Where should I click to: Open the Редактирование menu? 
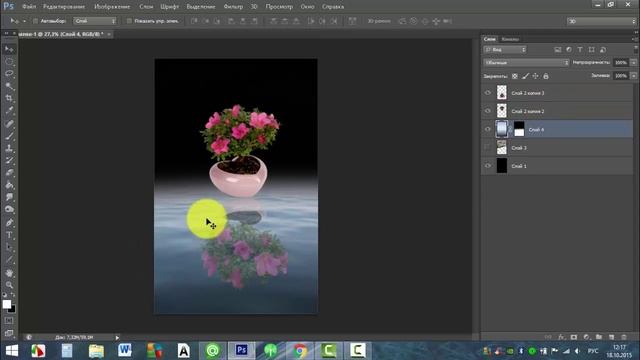coord(64,7)
